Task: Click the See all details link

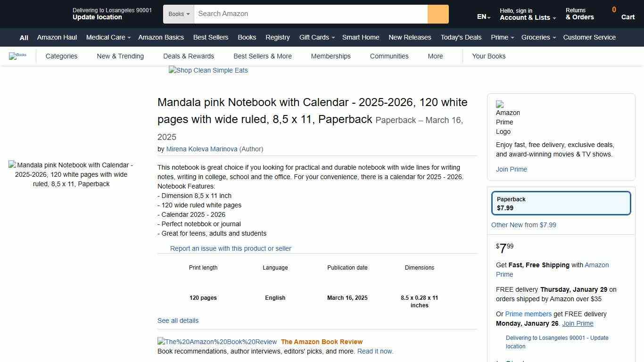Action: click(x=178, y=321)
